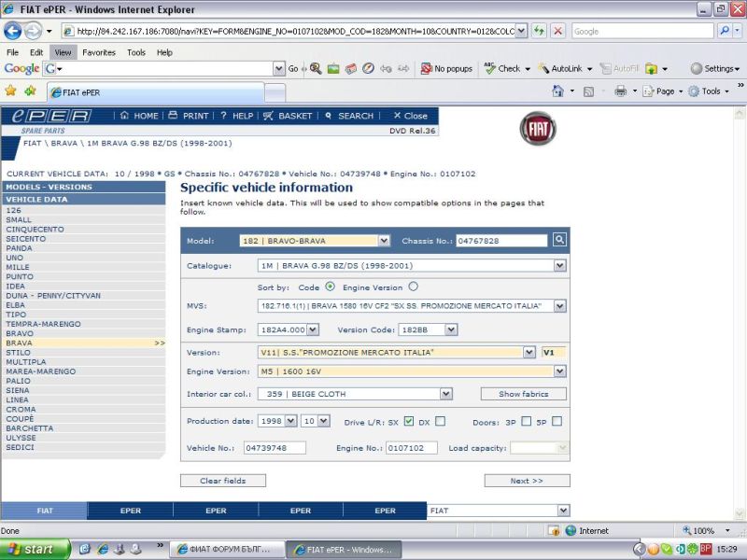
Task: Expand the Model dropdown
Action: (x=384, y=241)
